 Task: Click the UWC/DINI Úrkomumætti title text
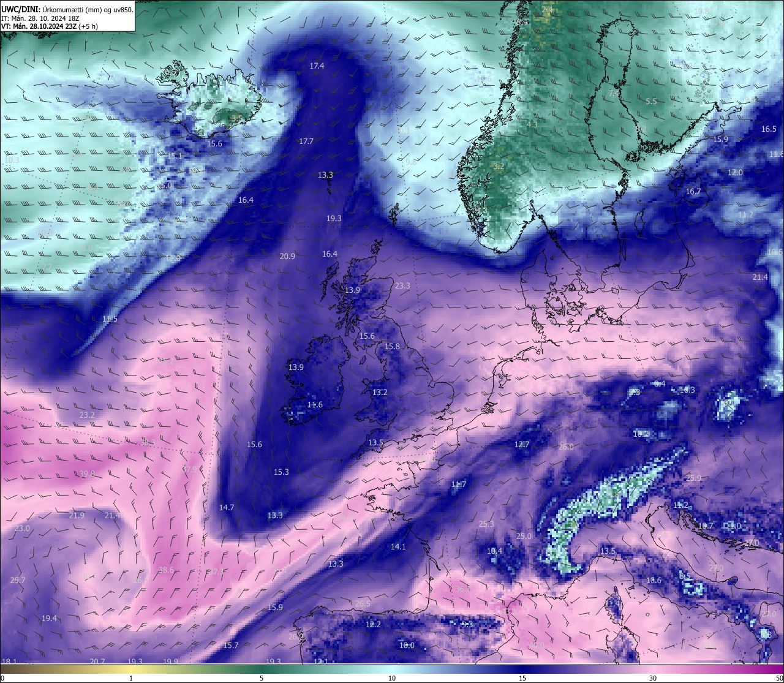point(67,10)
